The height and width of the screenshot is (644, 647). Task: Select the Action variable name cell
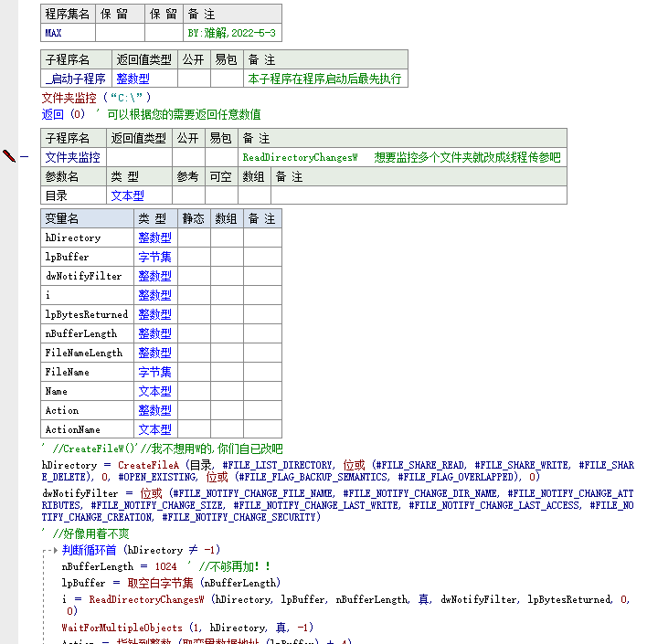87,410
